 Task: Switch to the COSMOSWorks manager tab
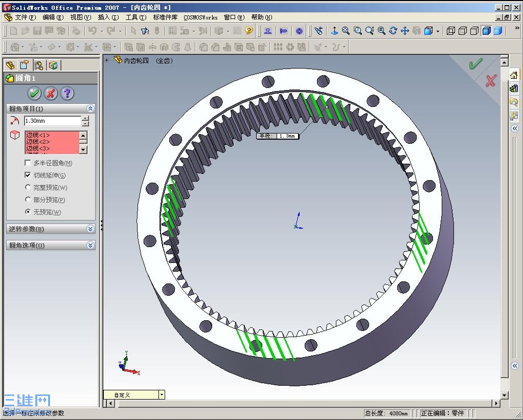click(53, 65)
